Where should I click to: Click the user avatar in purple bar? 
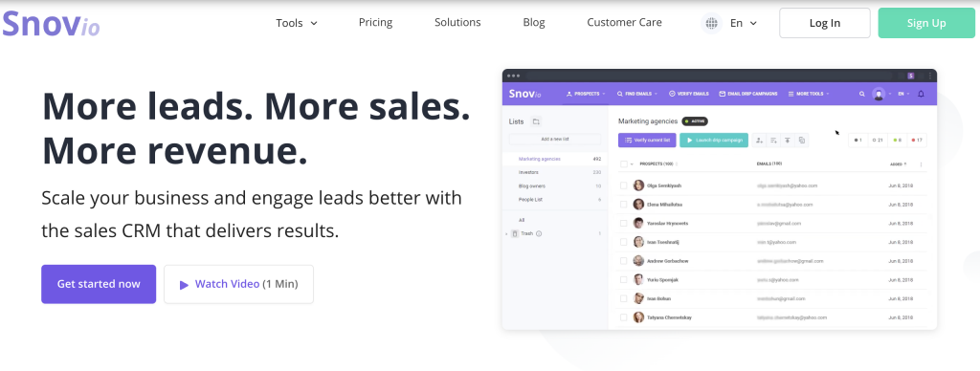click(879, 94)
